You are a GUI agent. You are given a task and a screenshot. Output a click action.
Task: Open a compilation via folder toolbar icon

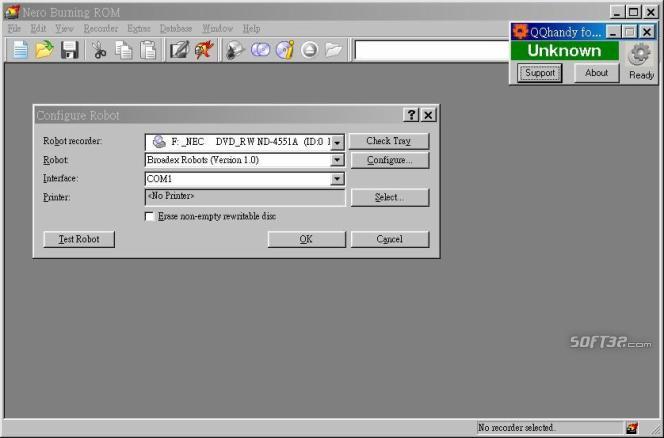click(44, 50)
